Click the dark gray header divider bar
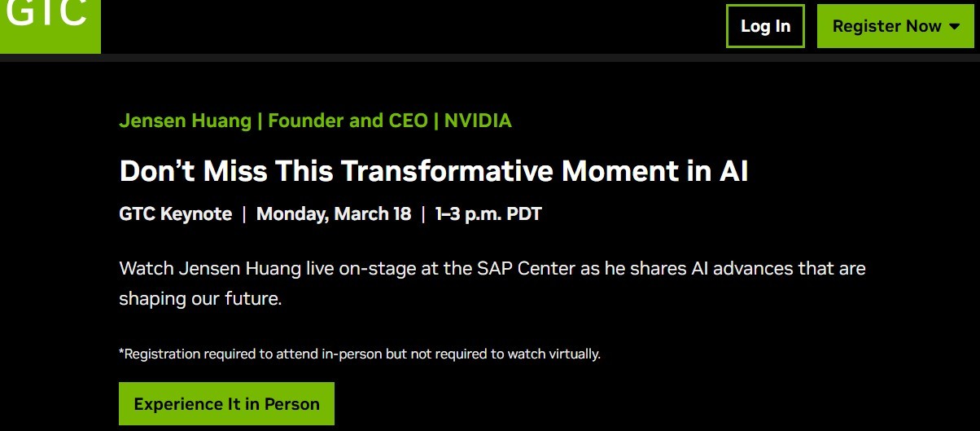Screen dimensions: 980x431 490,58
